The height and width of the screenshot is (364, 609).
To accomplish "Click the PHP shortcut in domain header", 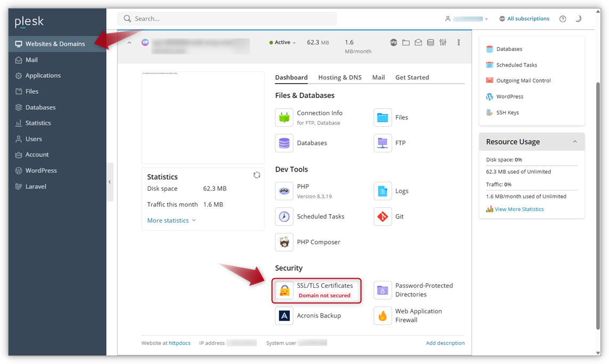I will [394, 43].
